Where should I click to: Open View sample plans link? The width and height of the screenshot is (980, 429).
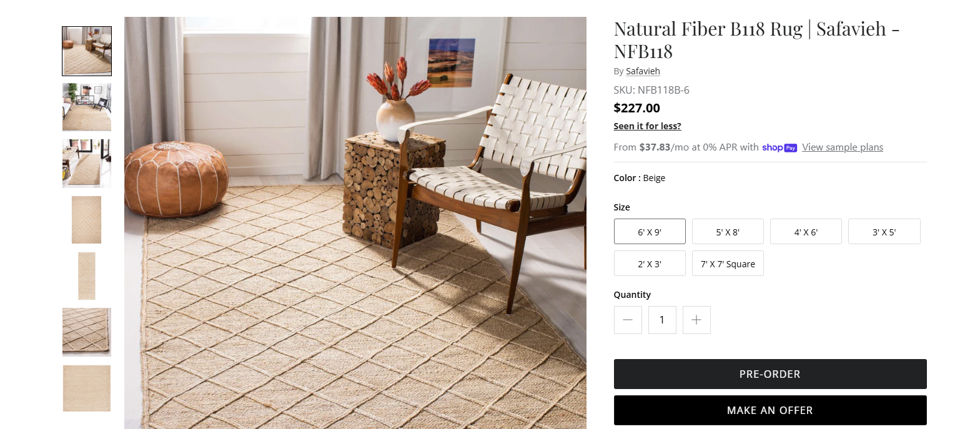click(843, 147)
